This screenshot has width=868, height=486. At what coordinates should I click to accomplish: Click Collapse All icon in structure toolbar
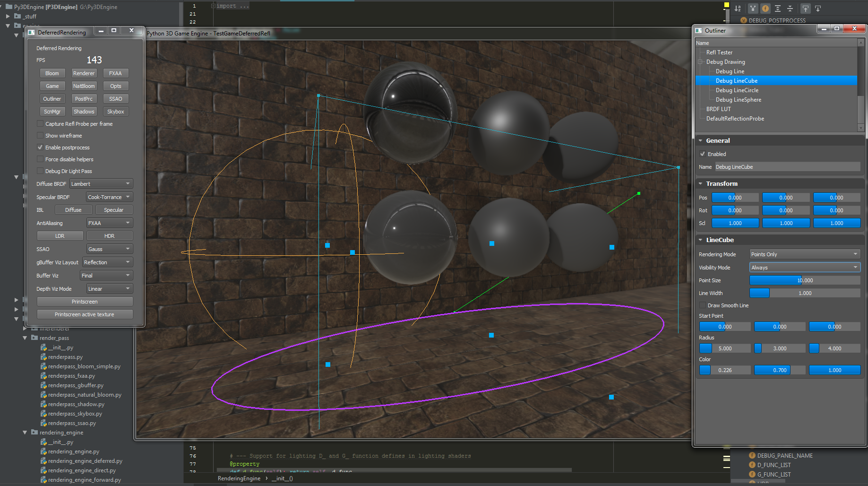click(790, 9)
